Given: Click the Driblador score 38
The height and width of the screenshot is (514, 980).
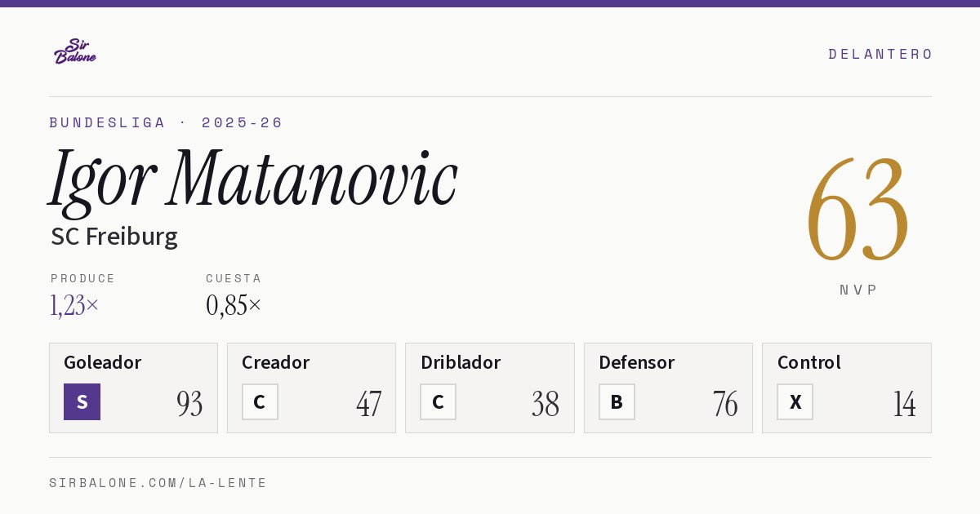Looking at the screenshot, I should point(546,404).
